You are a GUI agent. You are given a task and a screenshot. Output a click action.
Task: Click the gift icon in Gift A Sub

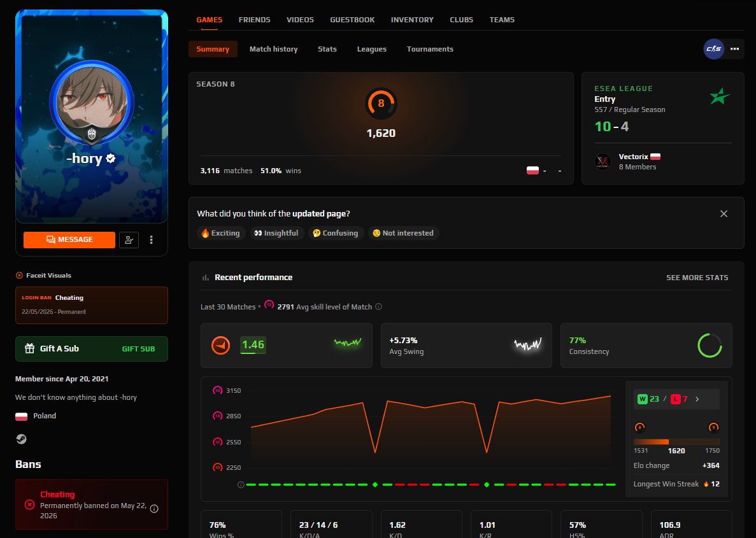click(29, 348)
